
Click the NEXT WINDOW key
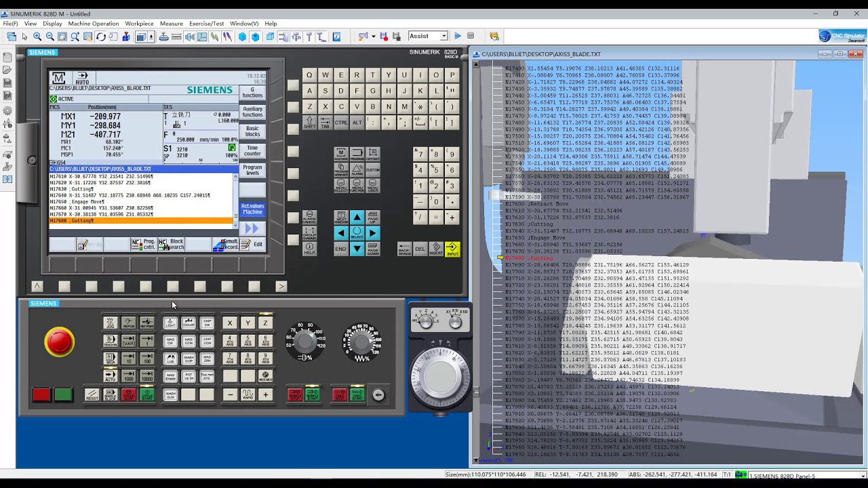[341, 217]
